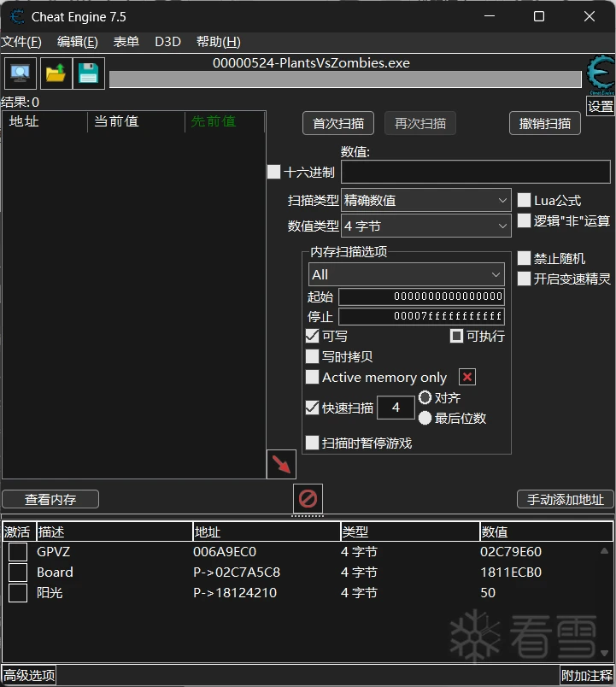The width and height of the screenshot is (616, 687).
Task: Enable the Active memory only checkbox
Action: click(x=312, y=377)
